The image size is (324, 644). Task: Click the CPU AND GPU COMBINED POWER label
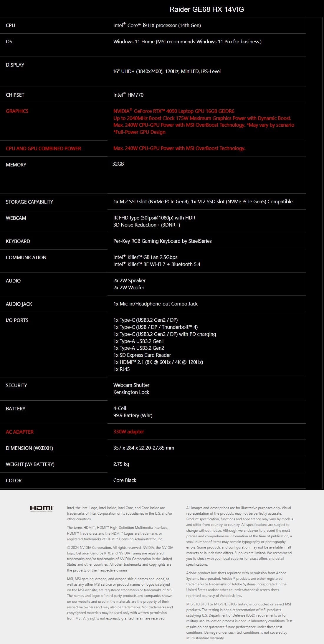(43, 148)
